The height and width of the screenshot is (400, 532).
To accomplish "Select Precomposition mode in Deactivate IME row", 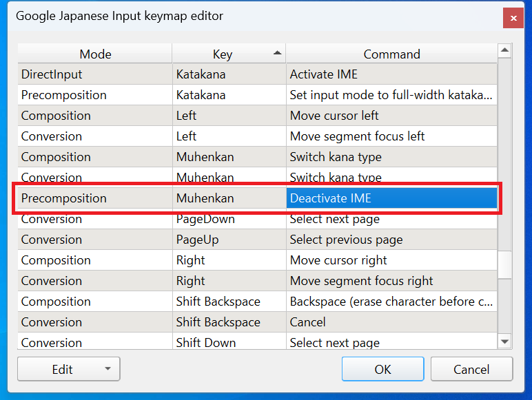I will (x=95, y=198).
